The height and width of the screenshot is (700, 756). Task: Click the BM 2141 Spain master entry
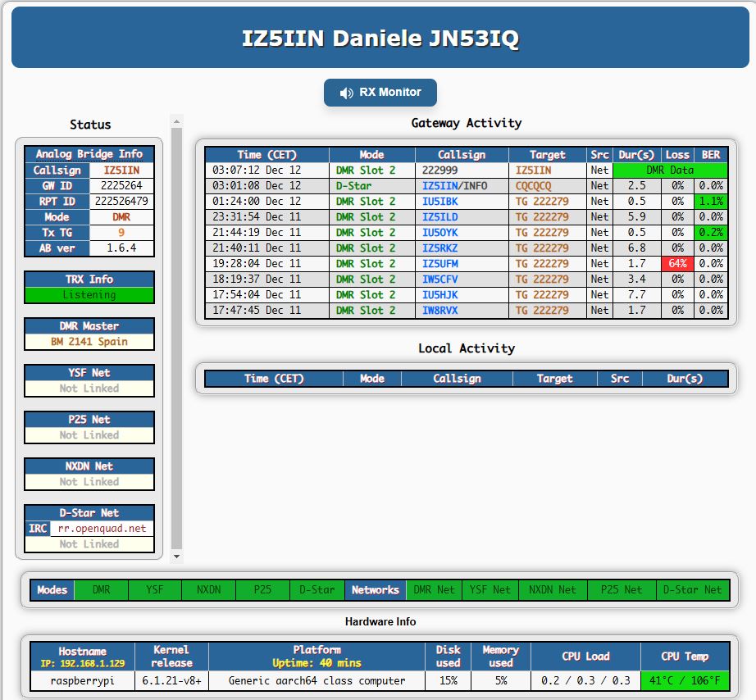click(89, 342)
